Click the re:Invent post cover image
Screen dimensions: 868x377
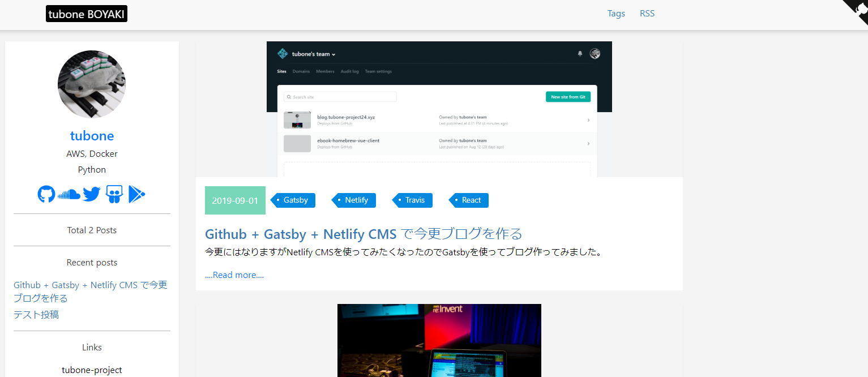[x=439, y=340]
